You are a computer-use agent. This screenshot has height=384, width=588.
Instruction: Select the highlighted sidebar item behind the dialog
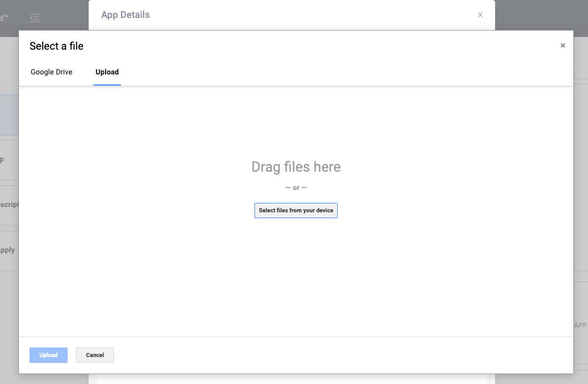9,115
